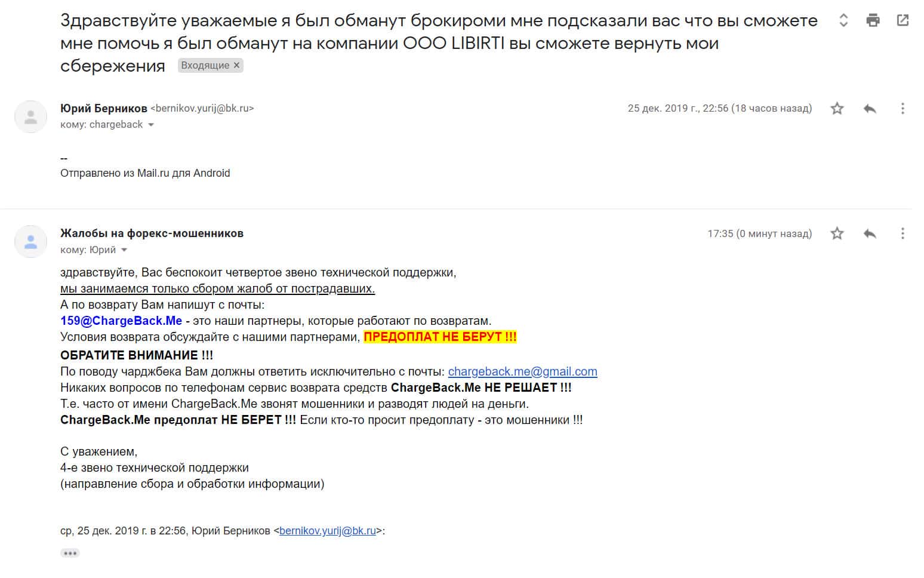The width and height of the screenshot is (924, 578).
Task: Click the 159@ChargeBack.Me address
Action: click(x=121, y=321)
